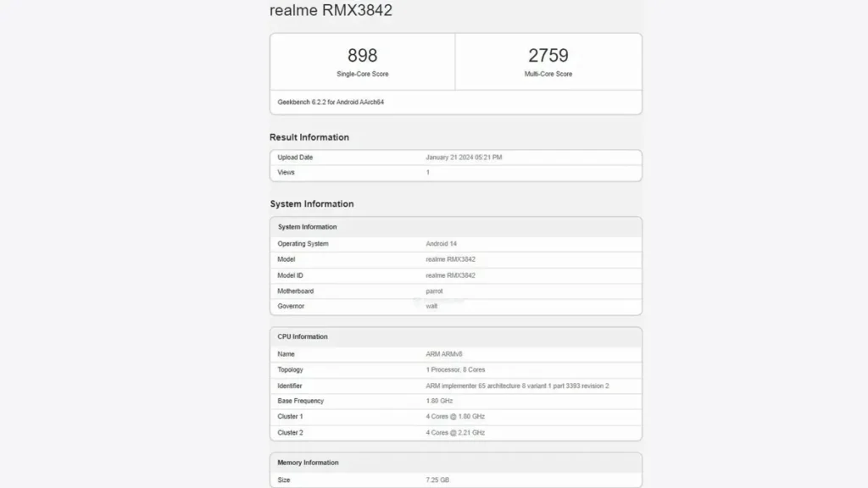
Task: Click the 'Identifier' row label
Action: click(290, 386)
